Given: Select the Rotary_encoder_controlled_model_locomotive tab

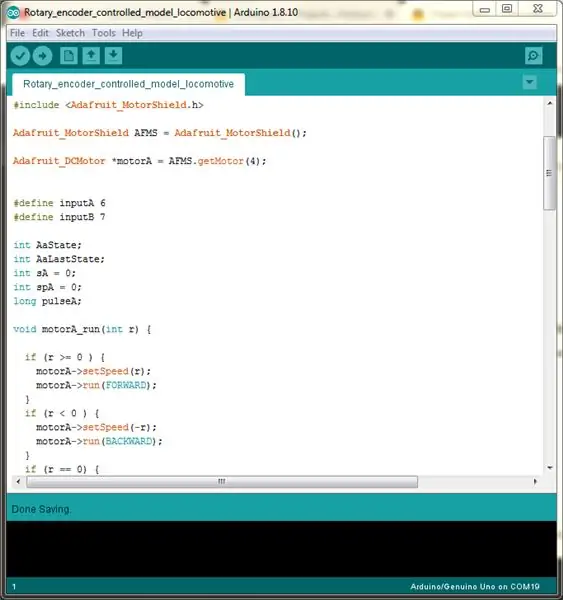Looking at the screenshot, I should [x=128, y=84].
